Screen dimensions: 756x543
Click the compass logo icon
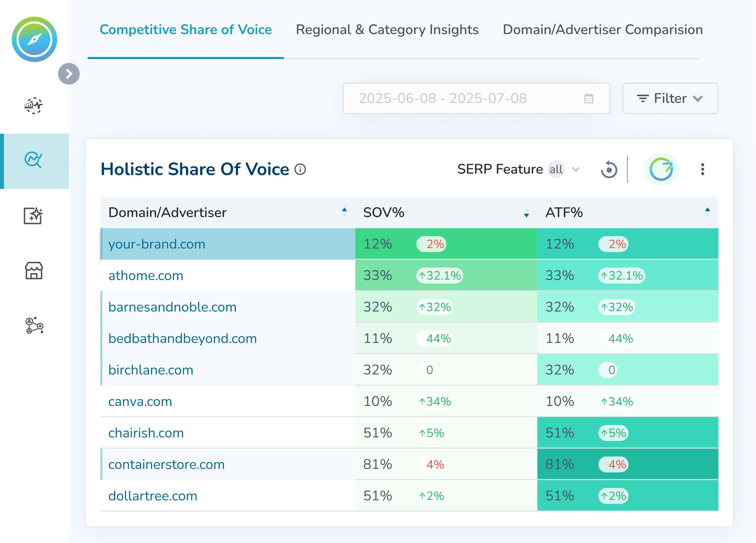pyautogui.click(x=34, y=39)
